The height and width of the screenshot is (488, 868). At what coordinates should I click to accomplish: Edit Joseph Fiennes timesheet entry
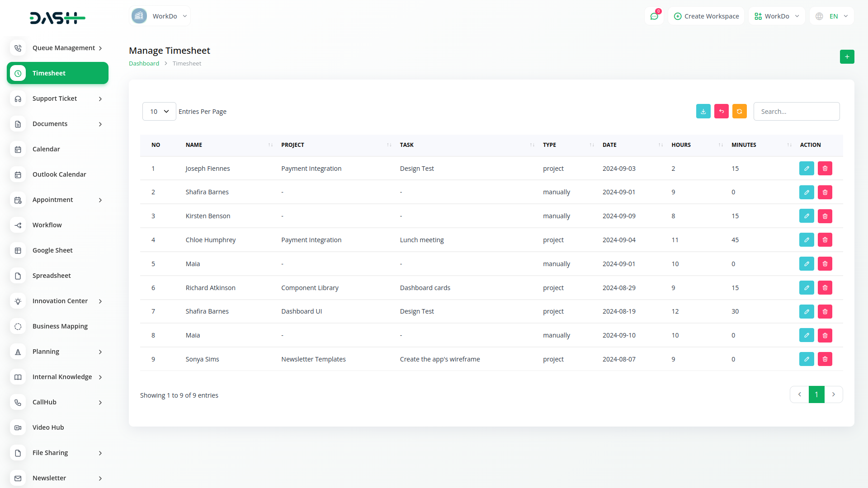[806, 168]
